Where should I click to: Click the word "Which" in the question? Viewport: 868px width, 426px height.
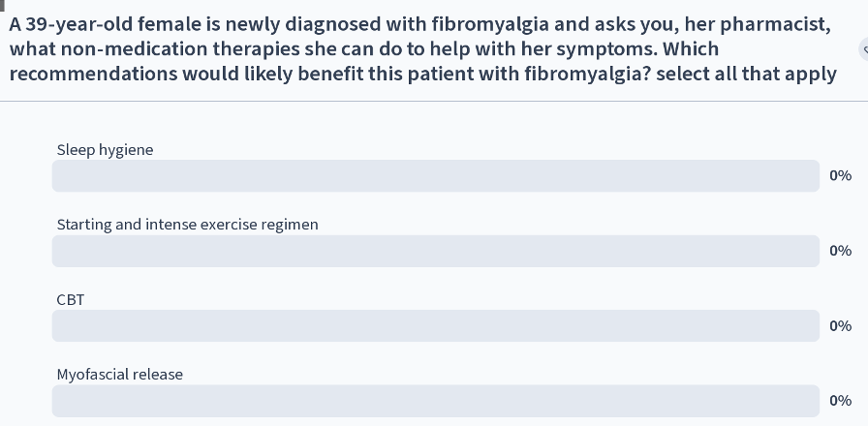point(691,49)
